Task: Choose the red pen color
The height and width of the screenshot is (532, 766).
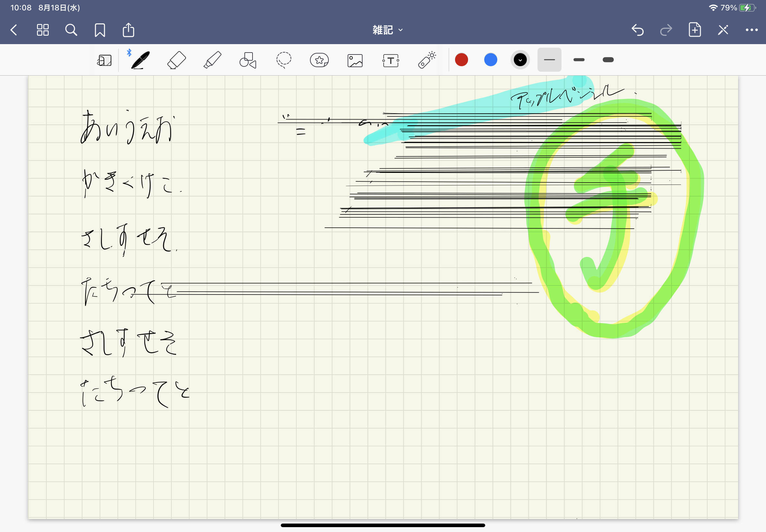Action: coord(461,60)
